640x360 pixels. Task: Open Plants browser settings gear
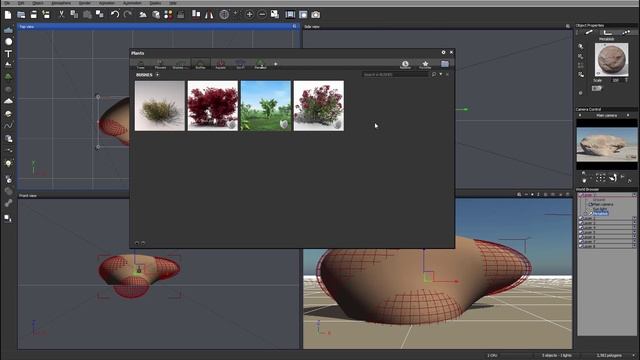click(x=443, y=52)
